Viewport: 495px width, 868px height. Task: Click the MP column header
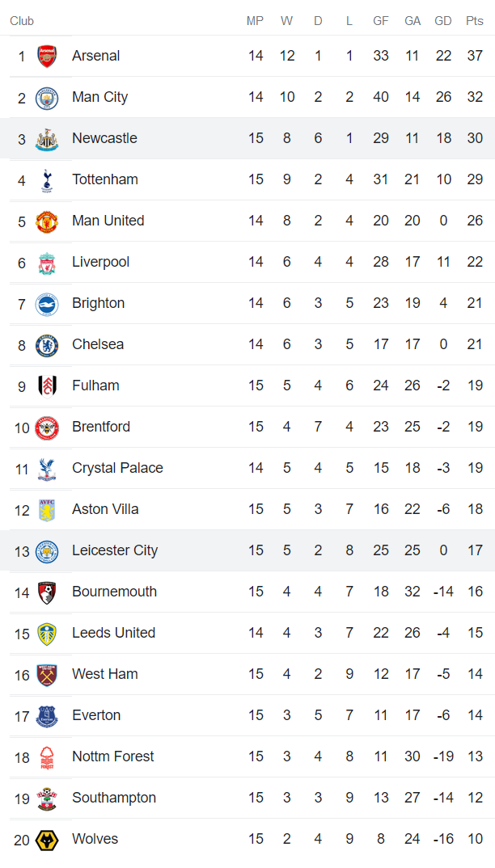point(256,21)
